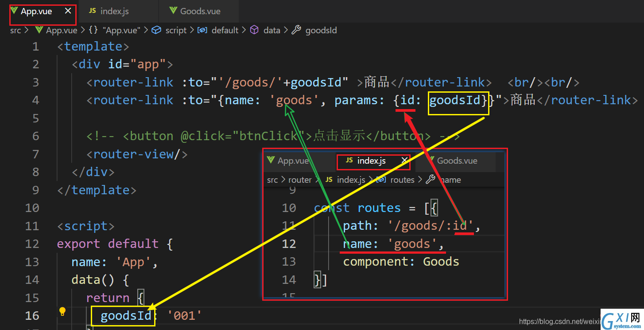This screenshot has height=330, width=644.
Task: Click router breadcrumb in the inset panel
Action: (300, 180)
